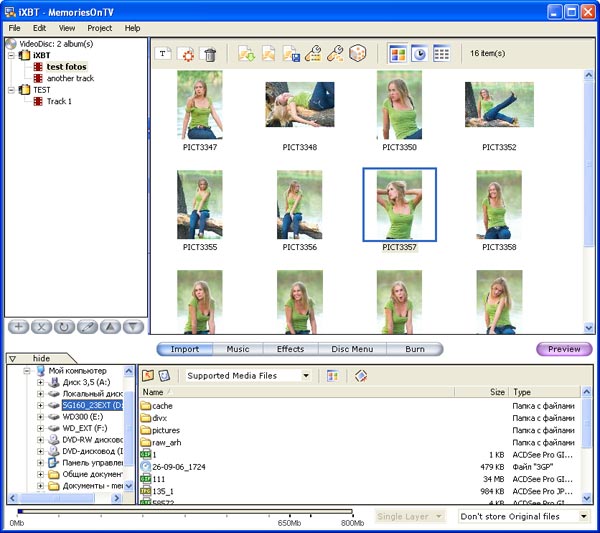Click the disc capacity bar at 650Mb

coord(290,513)
